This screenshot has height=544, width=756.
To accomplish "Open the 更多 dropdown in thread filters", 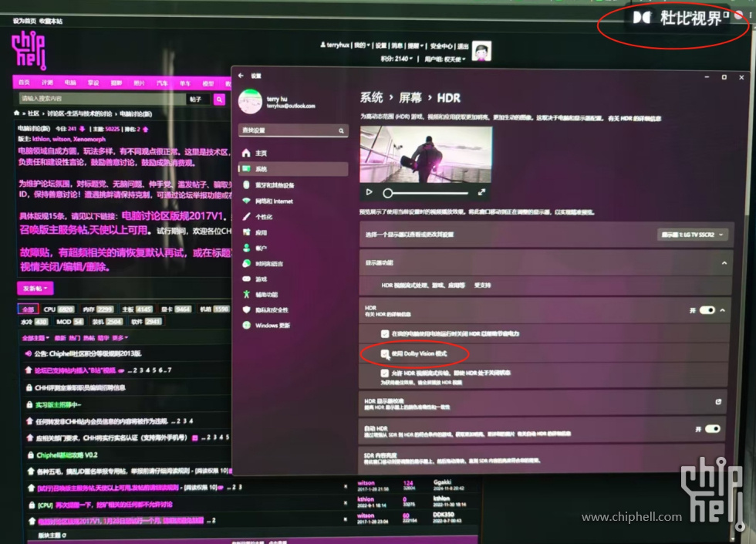I will 120,338.
